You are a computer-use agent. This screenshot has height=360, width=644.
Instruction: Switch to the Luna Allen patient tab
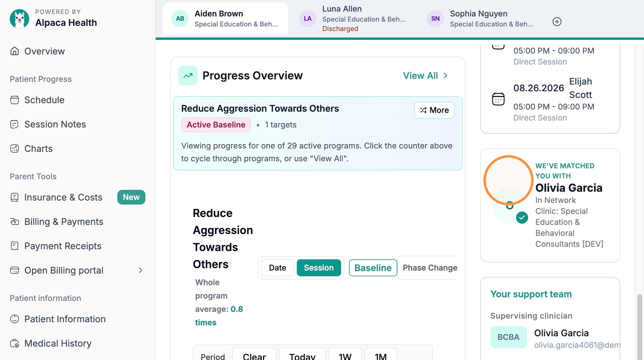pos(353,19)
